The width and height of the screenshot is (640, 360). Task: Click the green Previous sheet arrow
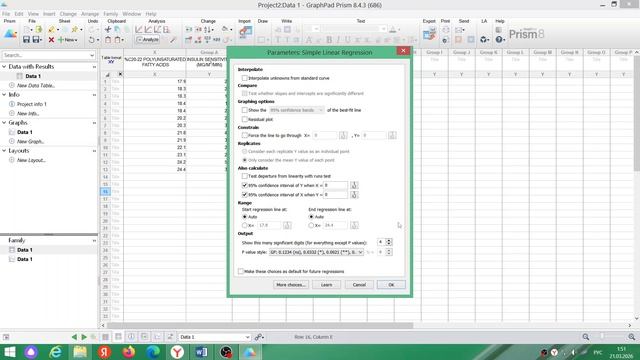pos(74,337)
